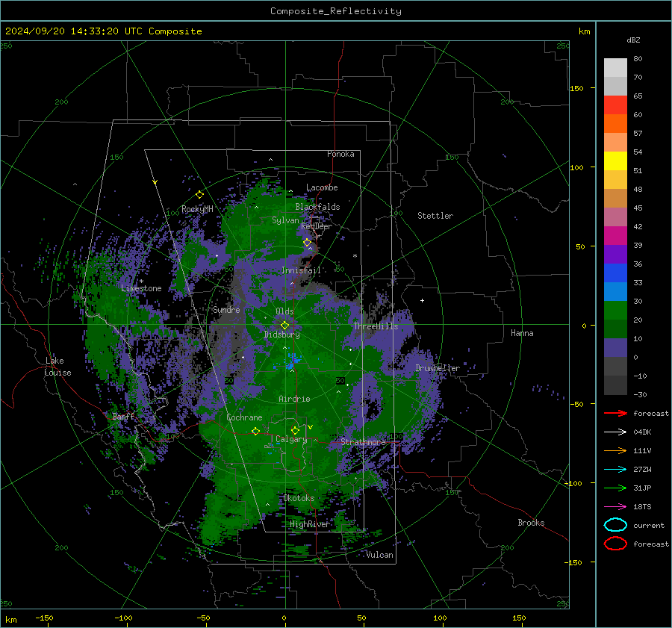The image size is (672, 628).
Task: Click the -150 tick on the bottom axis
Action: point(44,618)
